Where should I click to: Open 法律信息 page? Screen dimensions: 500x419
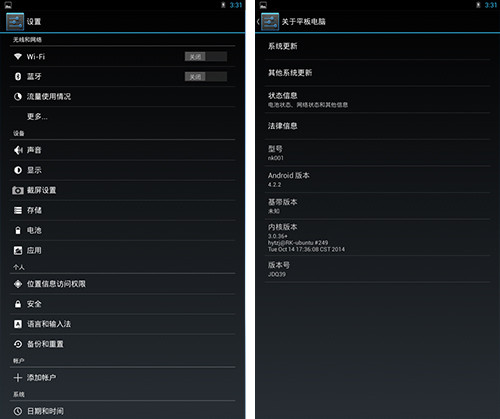[x=377, y=126]
